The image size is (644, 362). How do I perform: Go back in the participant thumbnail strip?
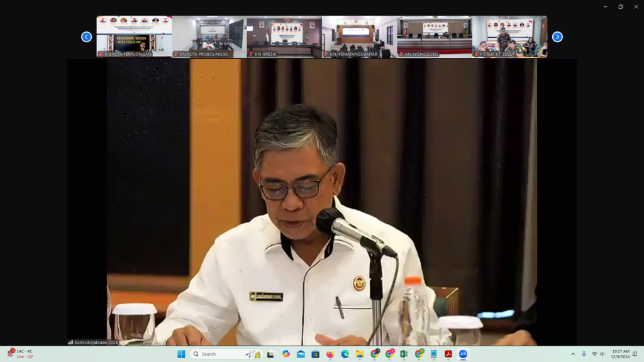coord(87,37)
